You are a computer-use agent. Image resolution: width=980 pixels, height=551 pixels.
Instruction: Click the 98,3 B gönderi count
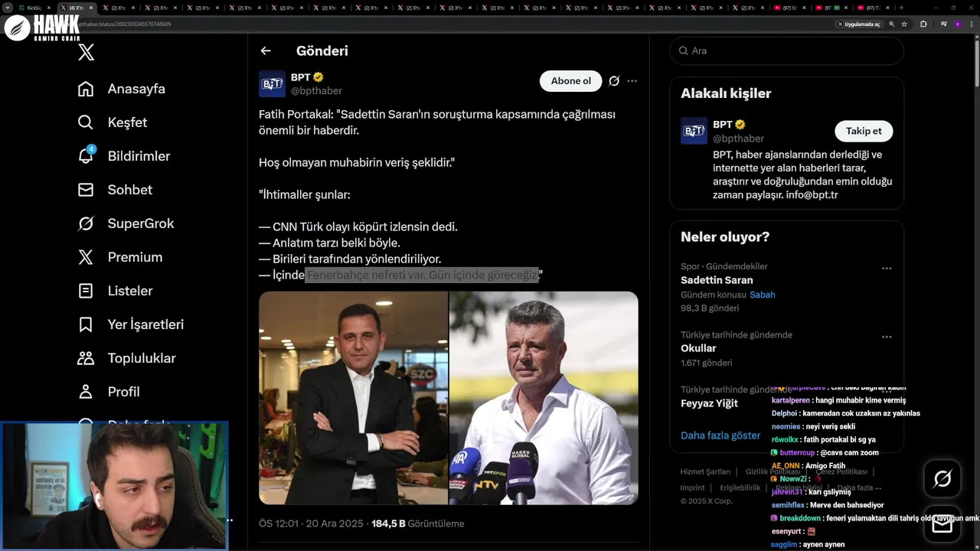(x=710, y=308)
